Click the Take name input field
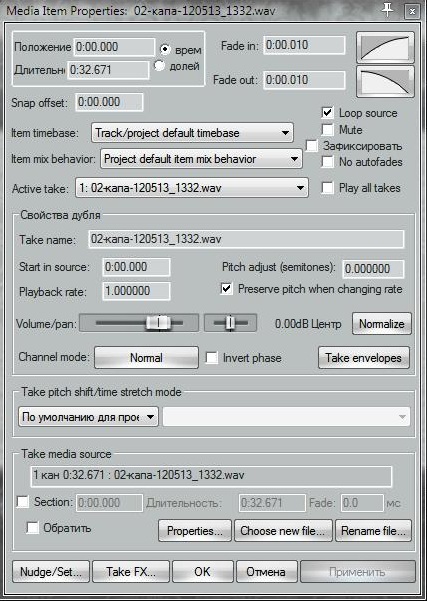Image resolution: width=427 pixels, height=601 pixels. 246,240
